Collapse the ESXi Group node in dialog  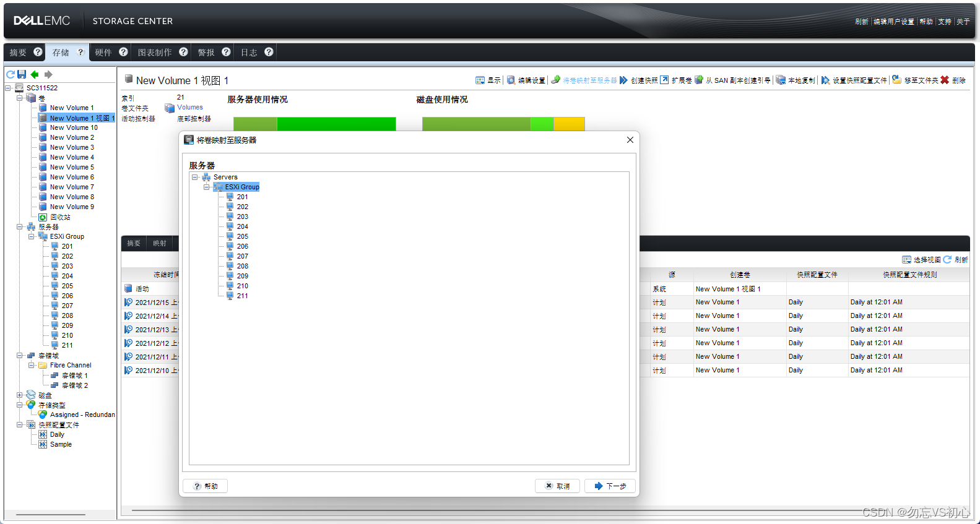[207, 187]
